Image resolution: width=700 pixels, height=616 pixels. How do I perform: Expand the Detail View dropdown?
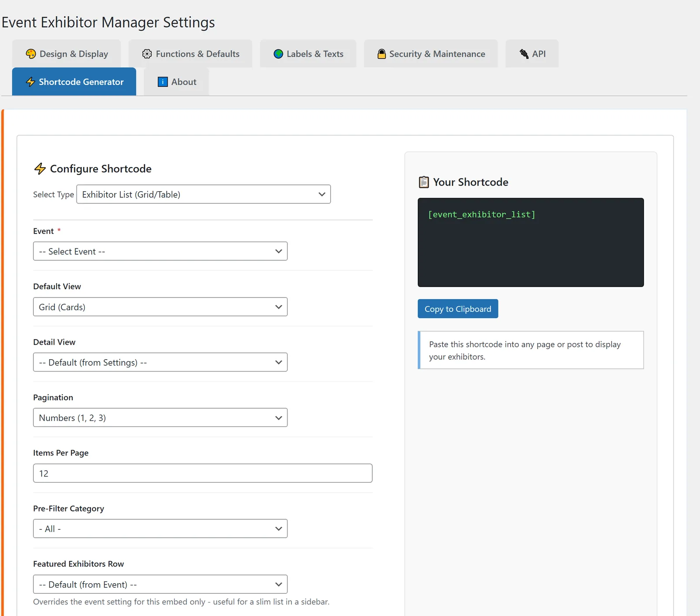[x=160, y=362]
